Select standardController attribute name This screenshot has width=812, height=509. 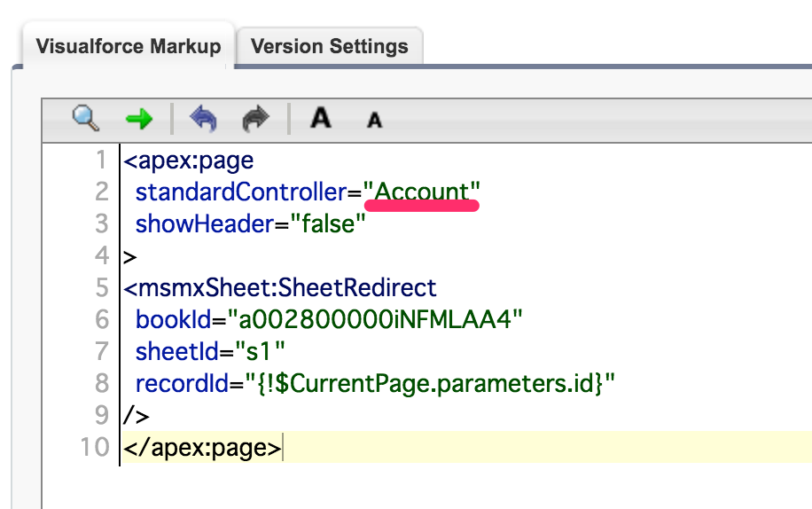coord(241,192)
